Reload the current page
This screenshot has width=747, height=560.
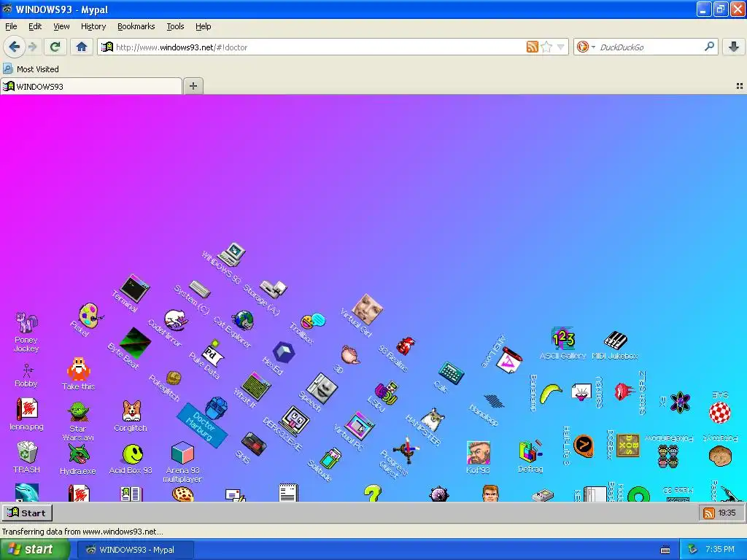(55, 47)
